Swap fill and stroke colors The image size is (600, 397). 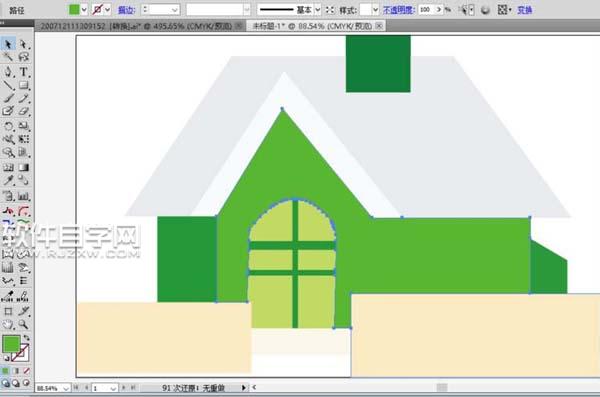[26, 338]
